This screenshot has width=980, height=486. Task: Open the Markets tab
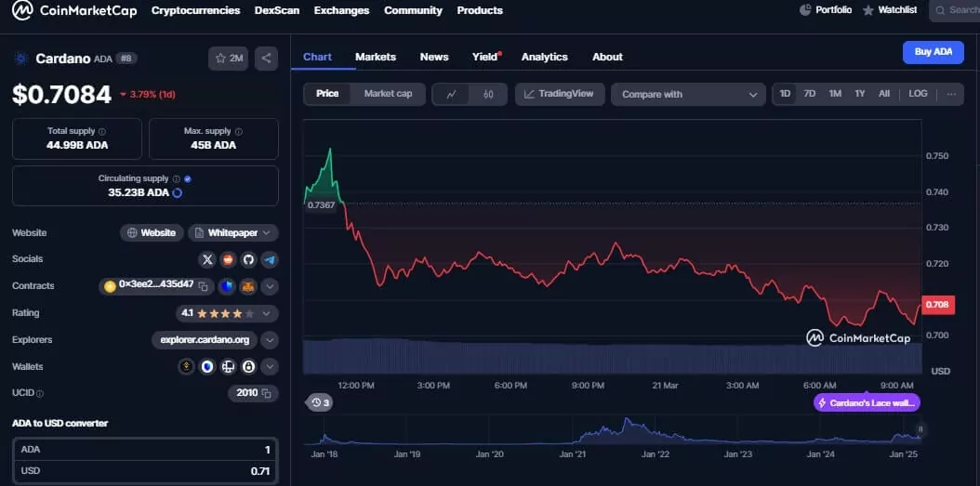(376, 57)
